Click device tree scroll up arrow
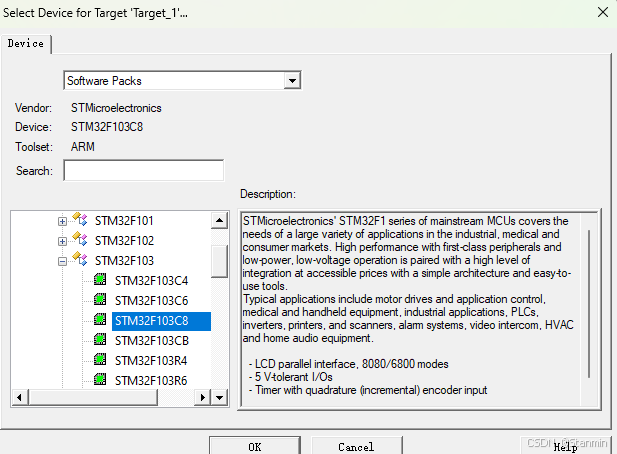This screenshot has width=617, height=454. tap(219, 220)
